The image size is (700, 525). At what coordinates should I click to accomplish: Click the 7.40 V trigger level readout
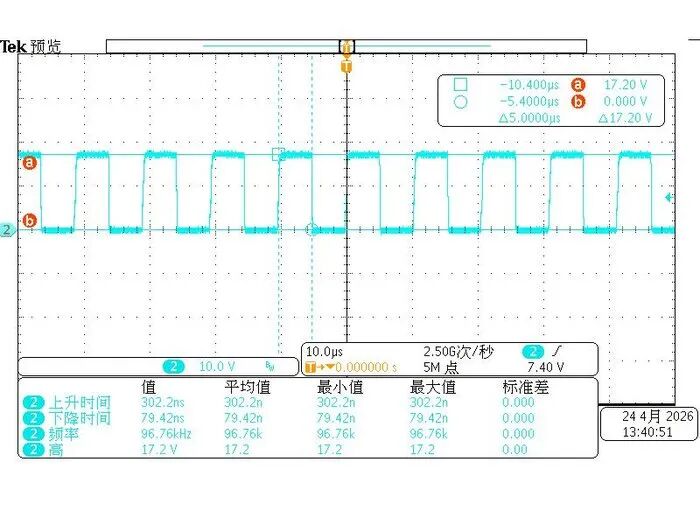pyautogui.click(x=546, y=367)
